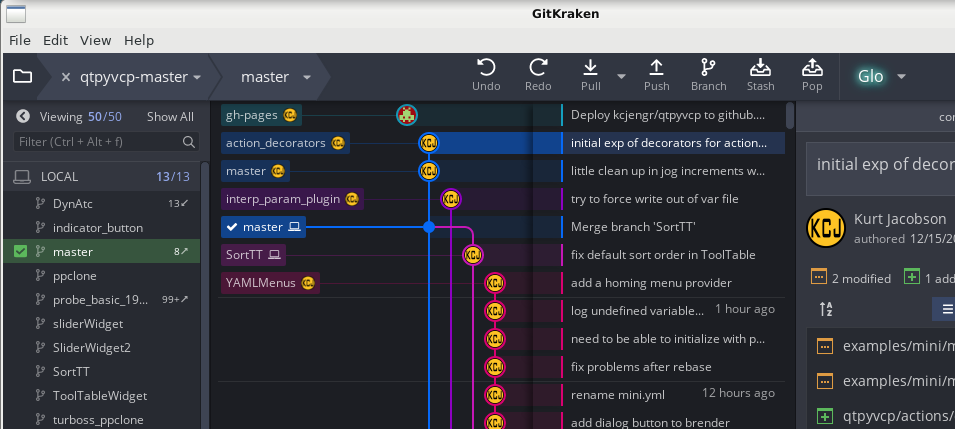Viewport: 955px width, 429px height.
Task: Click the YAMLMenus commit node avatar
Action: 495,283
